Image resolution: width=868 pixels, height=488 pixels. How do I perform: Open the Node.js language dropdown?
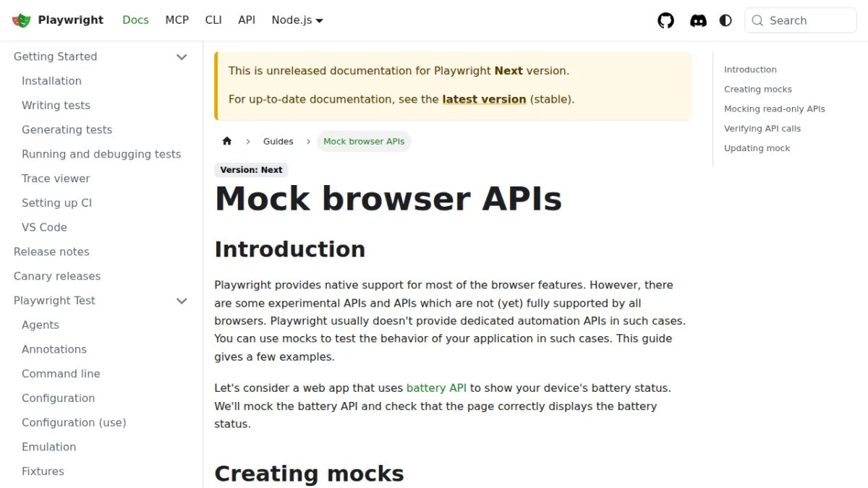coord(297,20)
